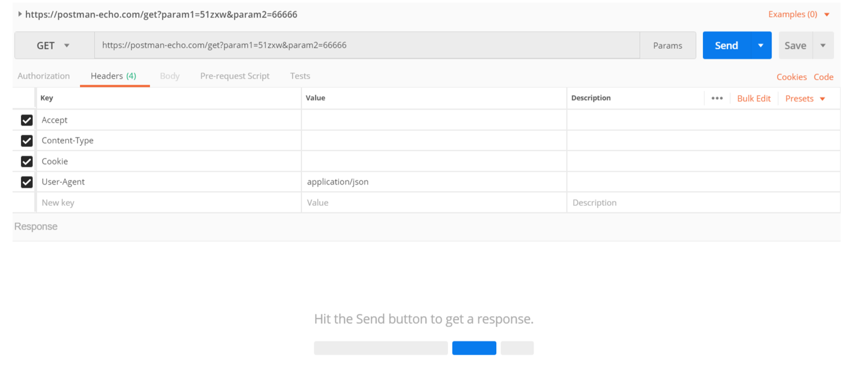Click the New key input field
868x373 pixels.
coord(168,202)
